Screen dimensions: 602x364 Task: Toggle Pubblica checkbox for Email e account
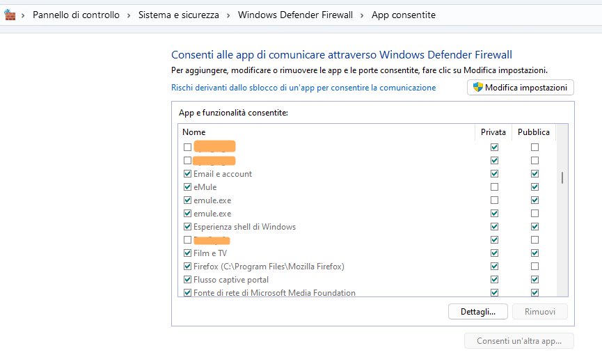pos(534,173)
